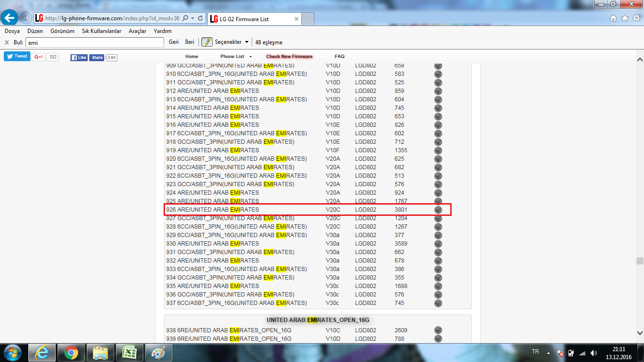Image resolution: width=644 pixels, height=362 pixels.
Task: Open the Yardım menu
Action: coord(163,31)
